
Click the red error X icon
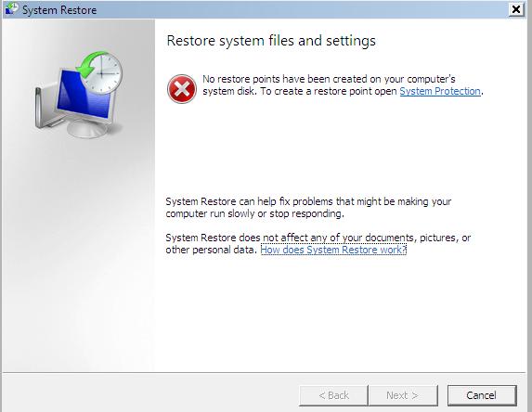coord(182,89)
